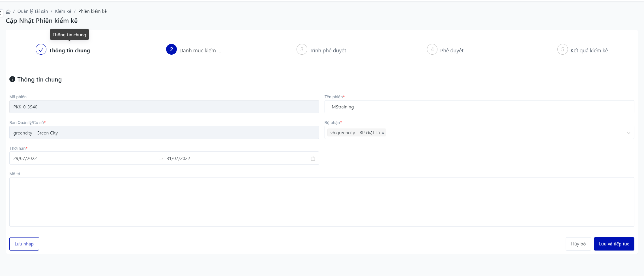Open the Quản lý Tài sản breadcrumb
The width and height of the screenshot is (644, 276).
pos(33,11)
